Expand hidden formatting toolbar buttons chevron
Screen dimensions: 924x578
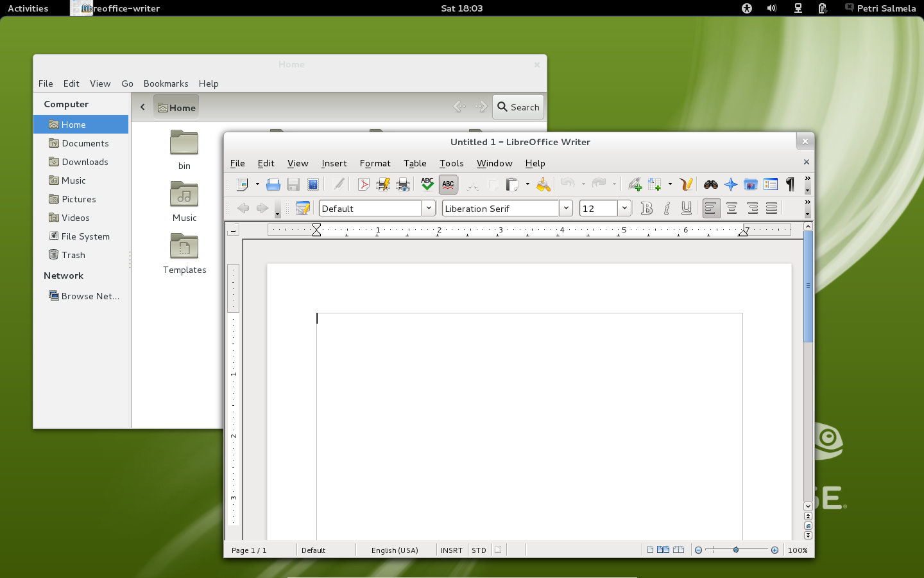[x=807, y=202]
